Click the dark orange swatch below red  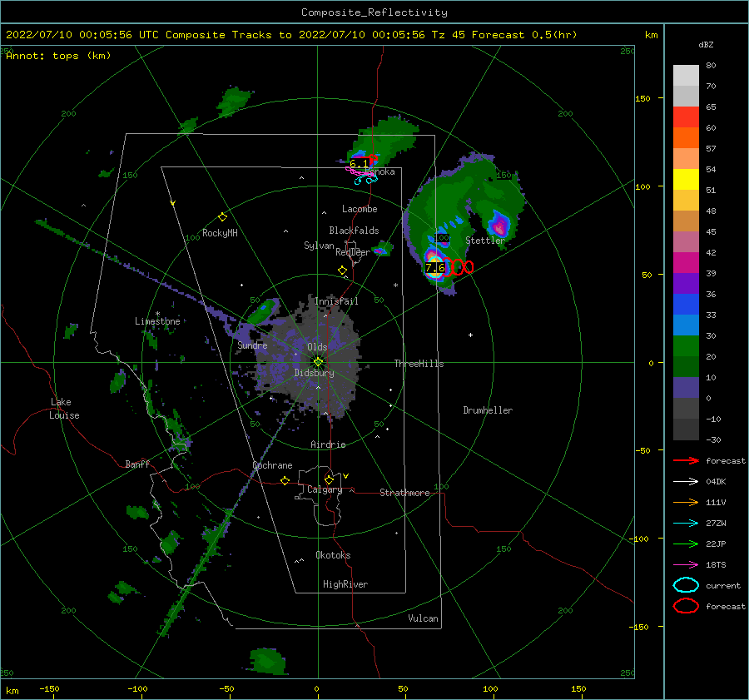[x=686, y=137]
